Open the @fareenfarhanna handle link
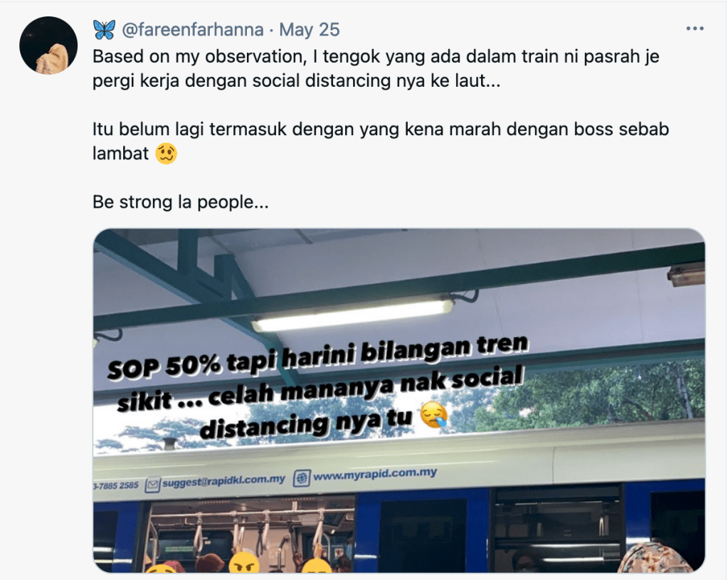 click(x=193, y=30)
